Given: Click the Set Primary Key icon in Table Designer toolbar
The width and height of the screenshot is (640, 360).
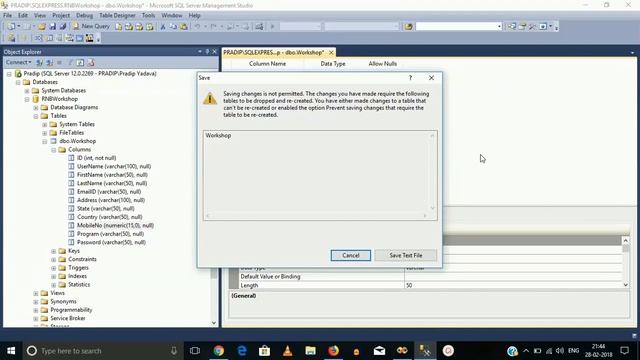Looking at the screenshot, I should pos(24,38).
